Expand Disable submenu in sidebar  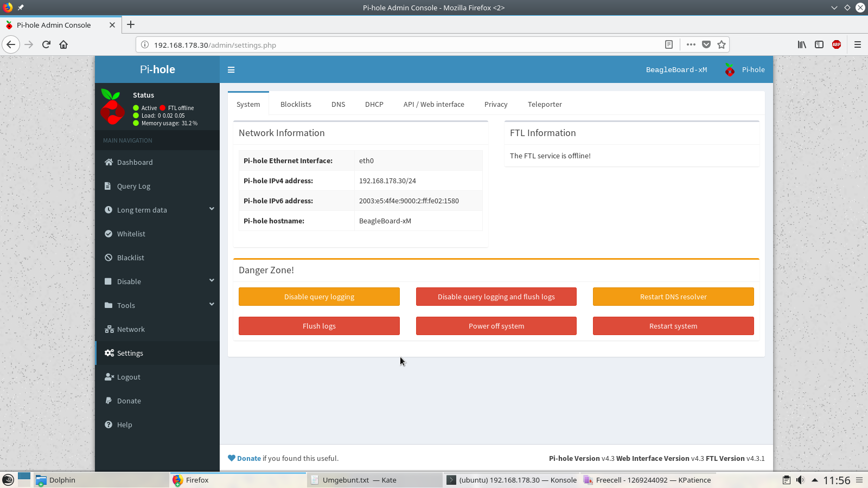click(157, 281)
